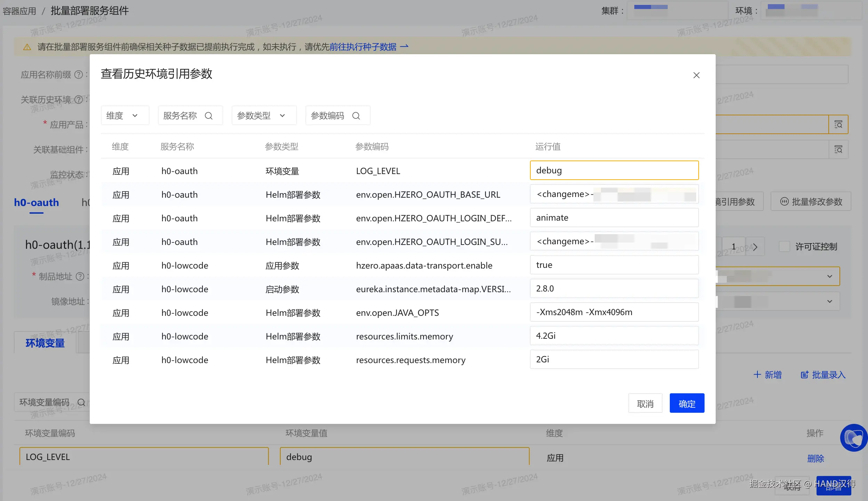
Task: Click search icon in 参数编码 filter
Action: 356,116
